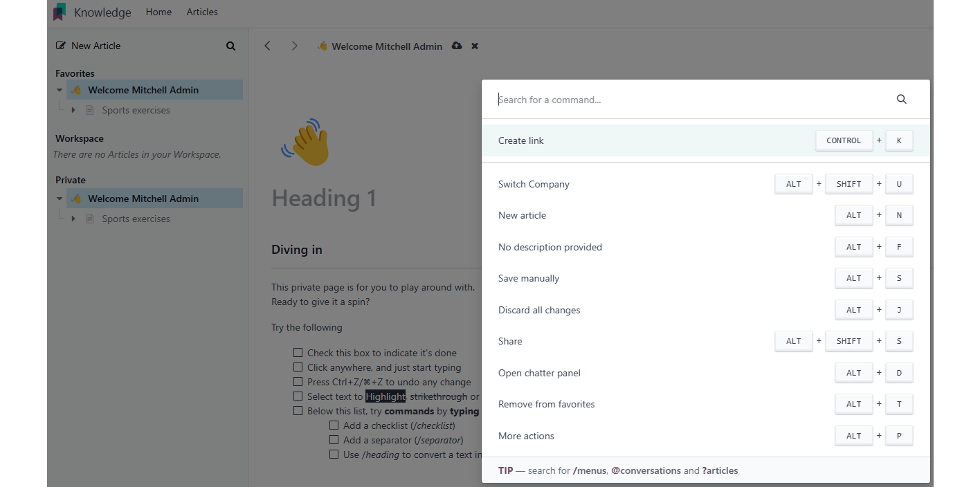The width and height of the screenshot is (980, 487).
Task: Run the Switch Company command
Action: click(x=706, y=184)
